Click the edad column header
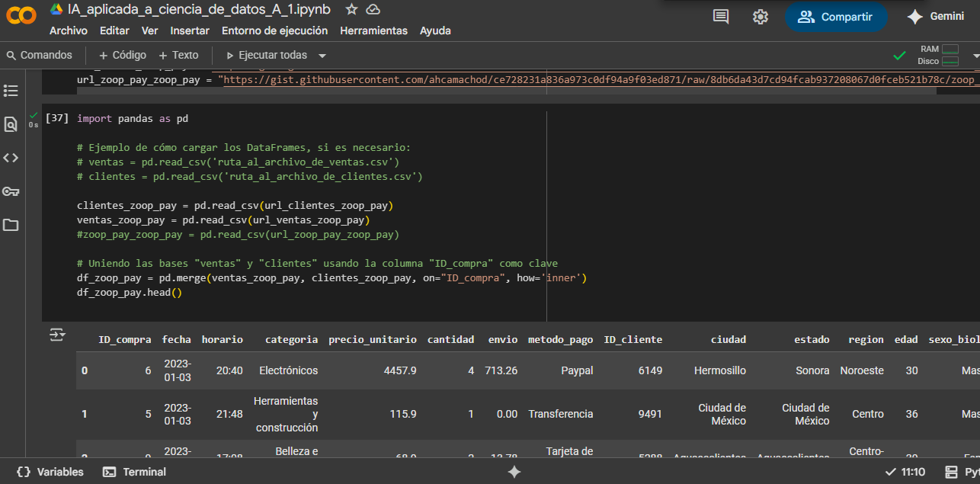The image size is (980, 484). tap(907, 340)
